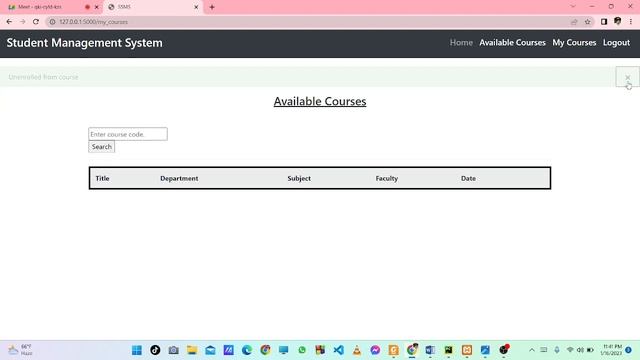
Task: Open Home in the navbar
Action: (x=461, y=42)
